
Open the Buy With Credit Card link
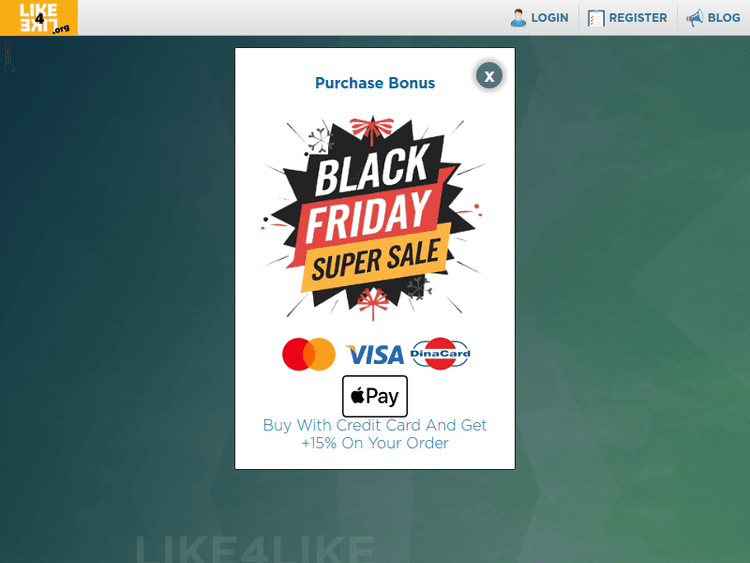375,425
